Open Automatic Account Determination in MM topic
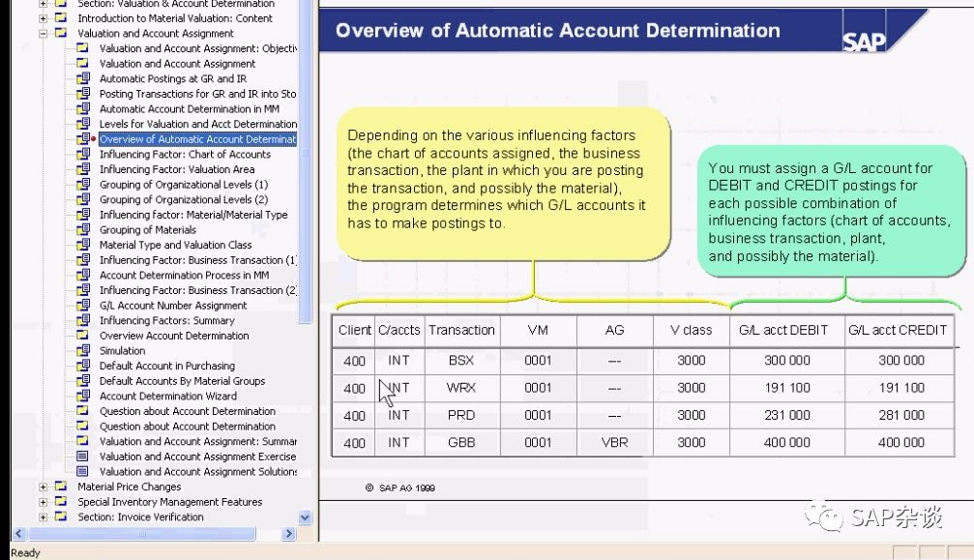 pos(189,108)
